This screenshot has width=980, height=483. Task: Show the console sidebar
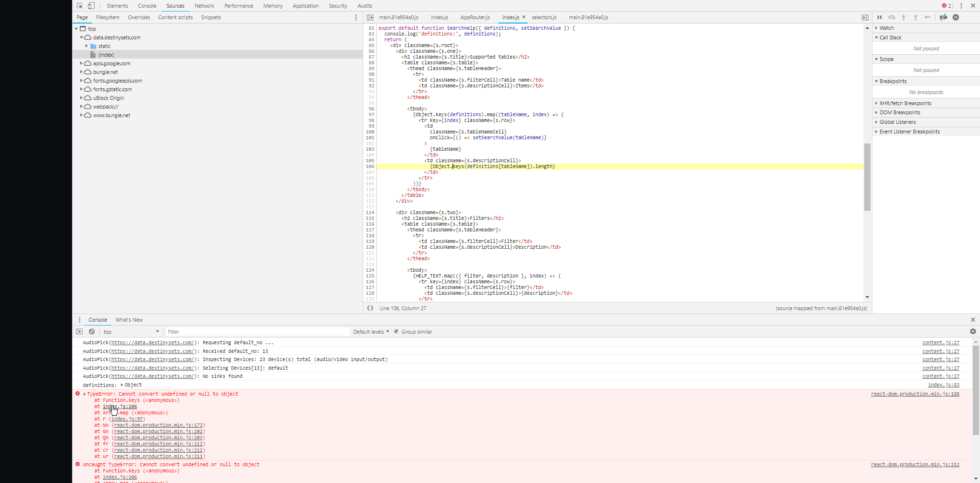point(79,332)
